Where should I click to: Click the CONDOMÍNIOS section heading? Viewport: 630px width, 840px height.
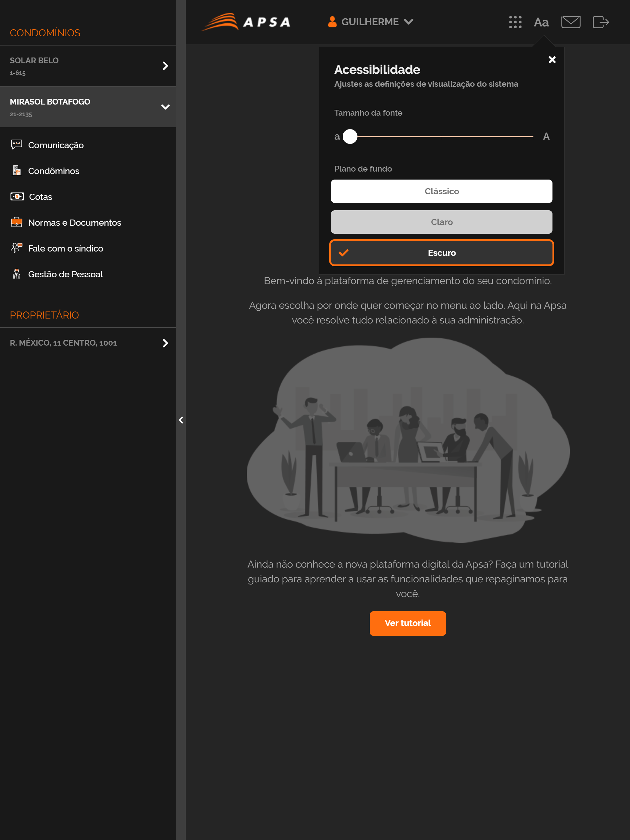[45, 33]
